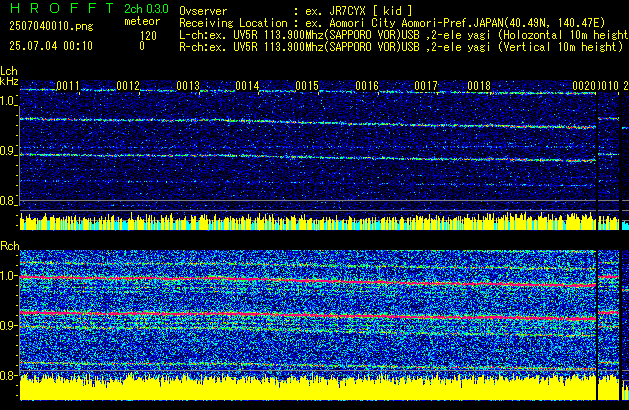Click the 0017 time marker
The height and width of the screenshot is (410, 629).
[426, 86]
